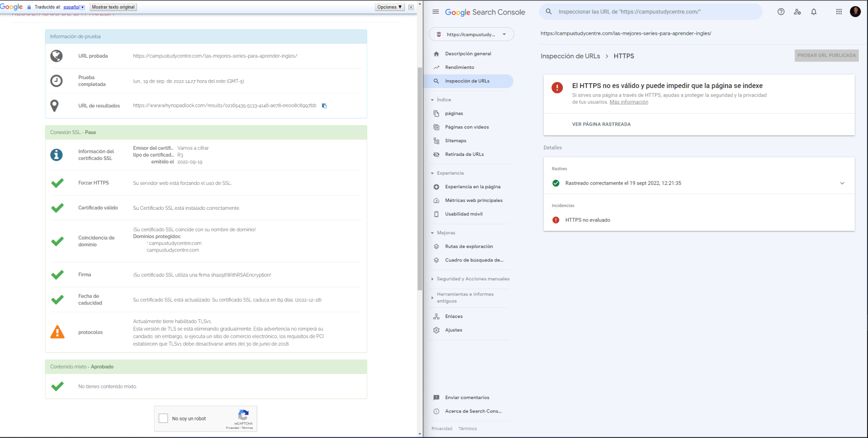Click Inspección de URLs breadcrumb link
The width and height of the screenshot is (868, 438).
pyautogui.click(x=570, y=56)
